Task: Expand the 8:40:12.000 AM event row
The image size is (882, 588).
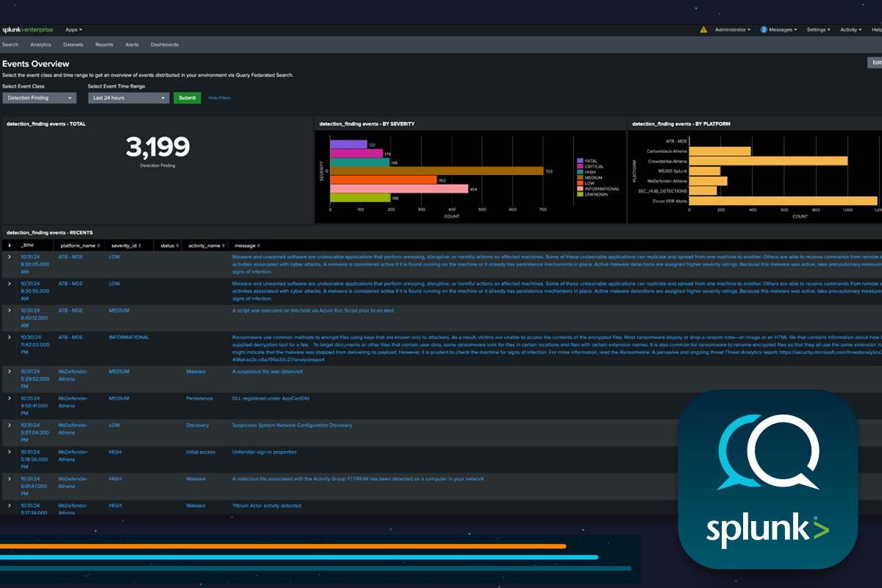Action: (10, 310)
